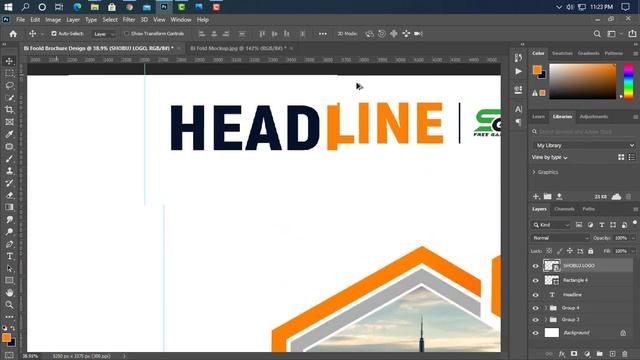The height and width of the screenshot is (360, 640).
Task: Click the Libraries search input field
Action: (584, 131)
